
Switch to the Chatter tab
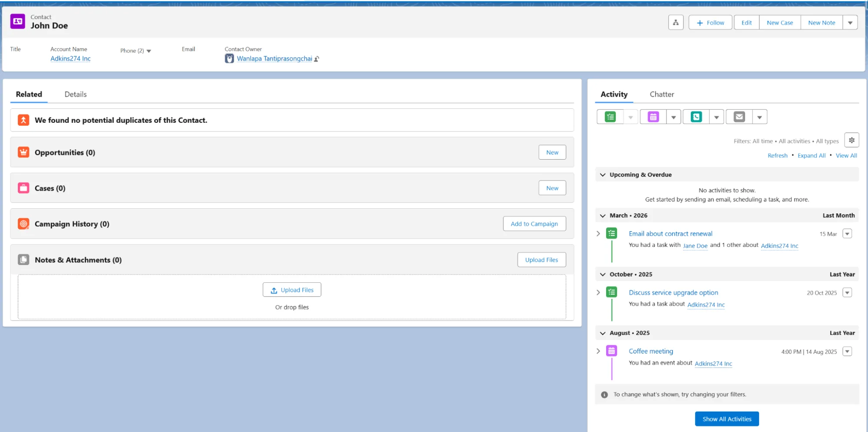pos(662,94)
